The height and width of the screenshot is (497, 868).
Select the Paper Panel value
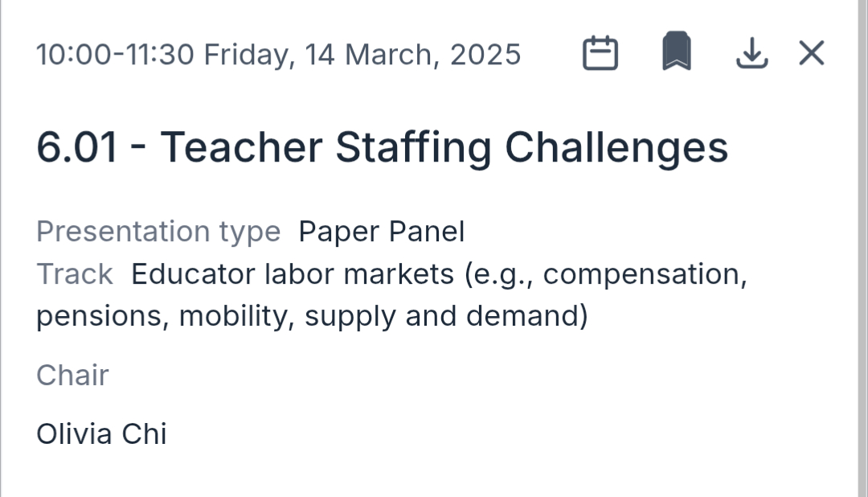click(x=381, y=232)
